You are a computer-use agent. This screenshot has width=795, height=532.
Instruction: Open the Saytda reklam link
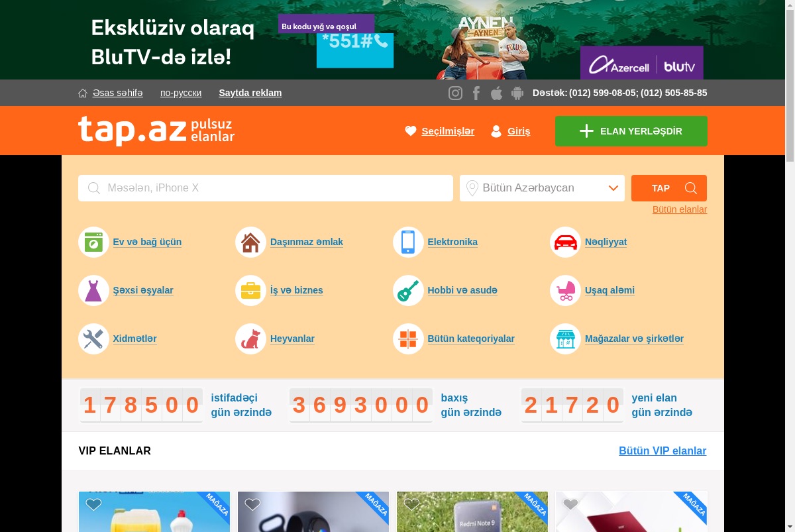[x=250, y=93]
